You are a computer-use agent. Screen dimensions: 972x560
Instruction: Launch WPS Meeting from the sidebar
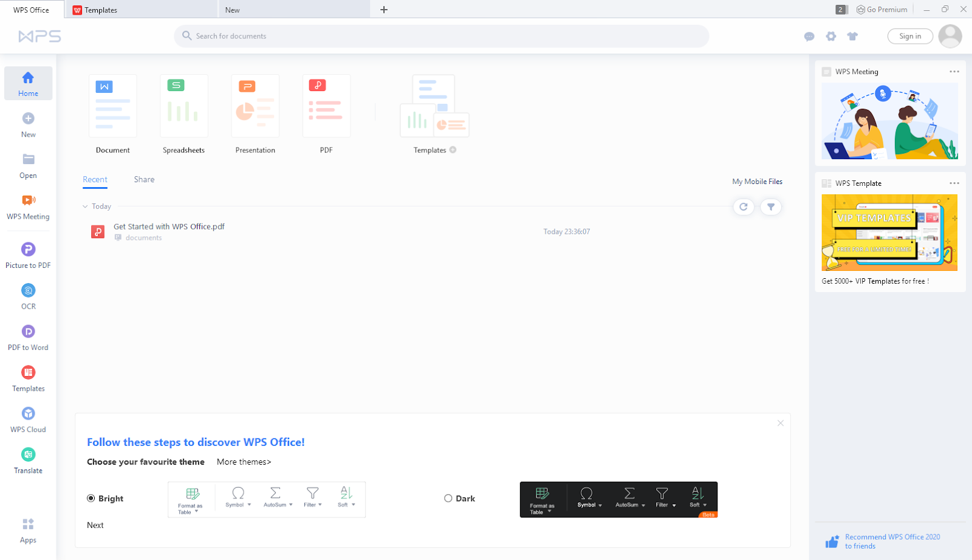click(28, 206)
